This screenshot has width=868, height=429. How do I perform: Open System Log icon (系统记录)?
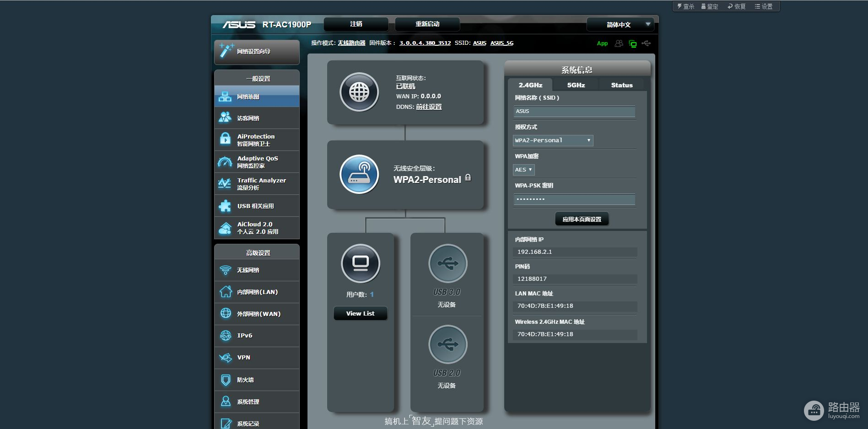[x=226, y=424]
